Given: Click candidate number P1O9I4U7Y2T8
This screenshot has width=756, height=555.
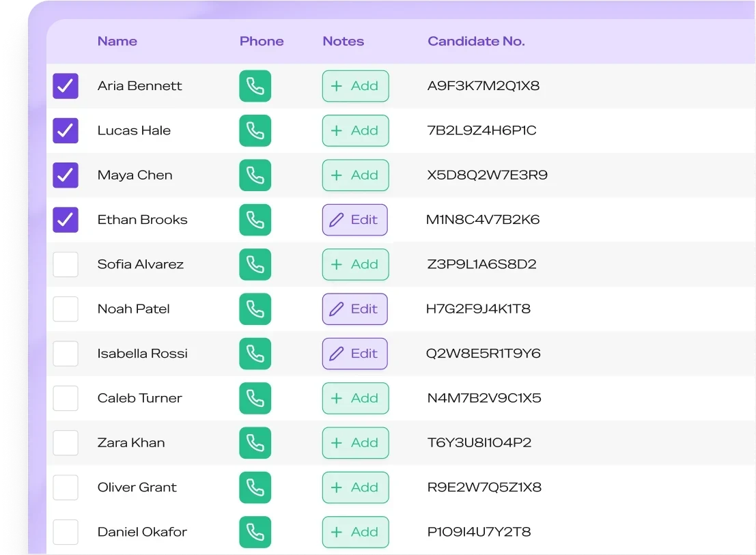Looking at the screenshot, I should (x=479, y=532).
